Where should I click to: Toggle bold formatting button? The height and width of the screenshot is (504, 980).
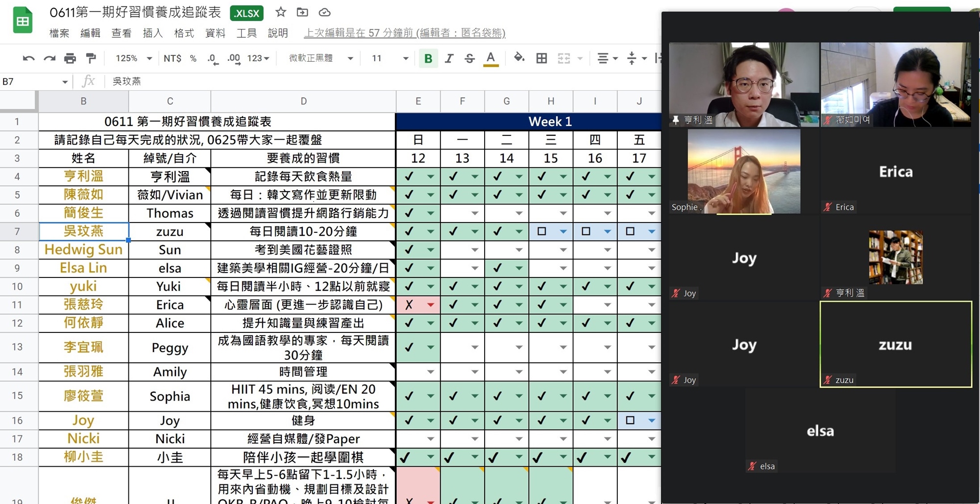428,58
